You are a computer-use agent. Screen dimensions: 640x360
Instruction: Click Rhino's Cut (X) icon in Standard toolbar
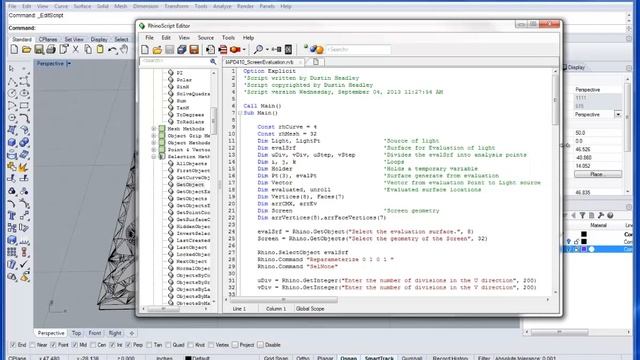[76, 50]
